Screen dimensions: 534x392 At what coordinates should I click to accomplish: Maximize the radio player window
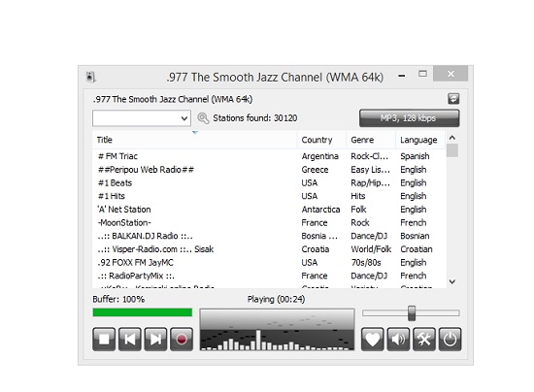coord(422,74)
